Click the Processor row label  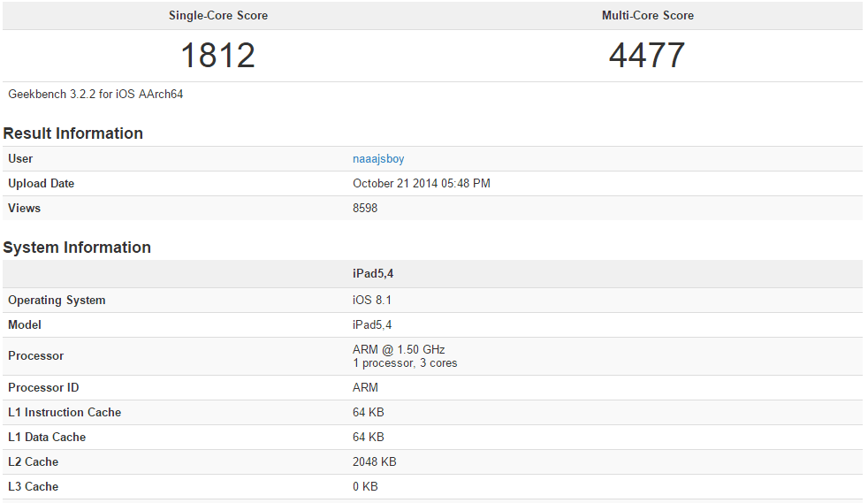pyautogui.click(x=36, y=355)
